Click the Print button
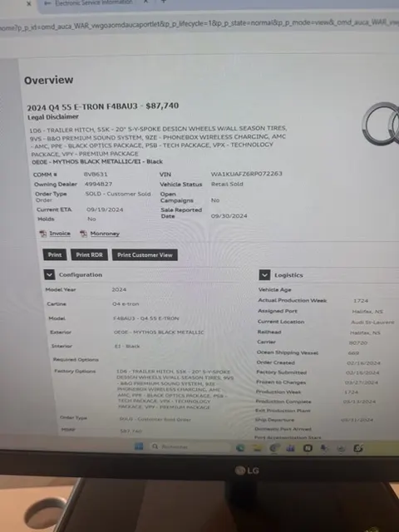The image size is (399, 532). (55, 254)
